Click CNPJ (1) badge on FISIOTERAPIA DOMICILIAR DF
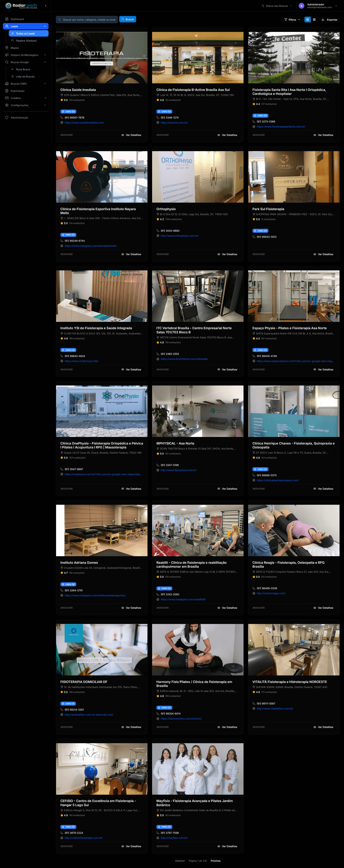This screenshot has height=868, width=344. click(x=68, y=704)
